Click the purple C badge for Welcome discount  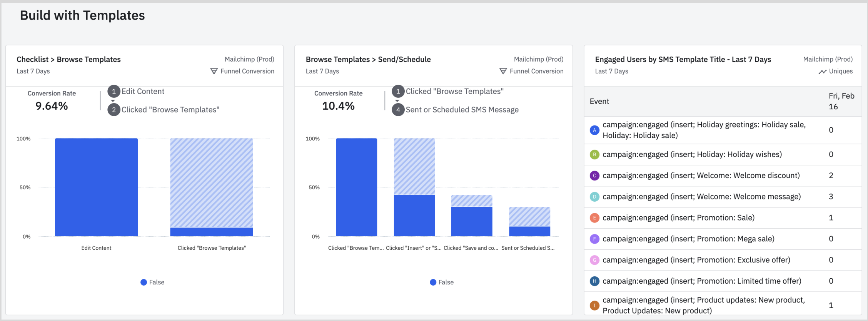click(x=594, y=176)
